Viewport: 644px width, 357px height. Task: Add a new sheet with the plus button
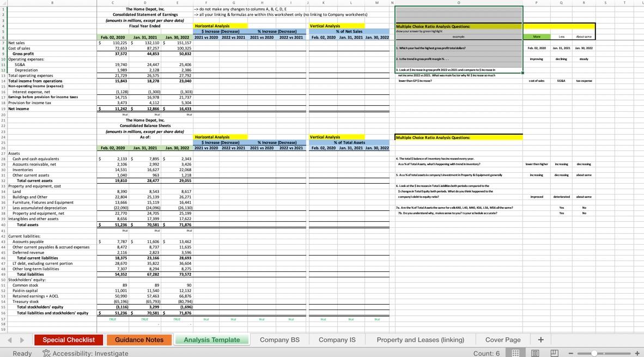(540, 340)
